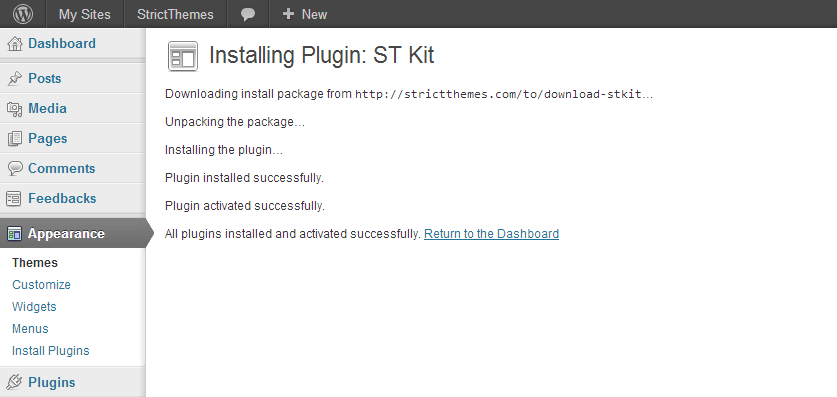Follow the Return to the Dashboard link

[x=491, y=234]
